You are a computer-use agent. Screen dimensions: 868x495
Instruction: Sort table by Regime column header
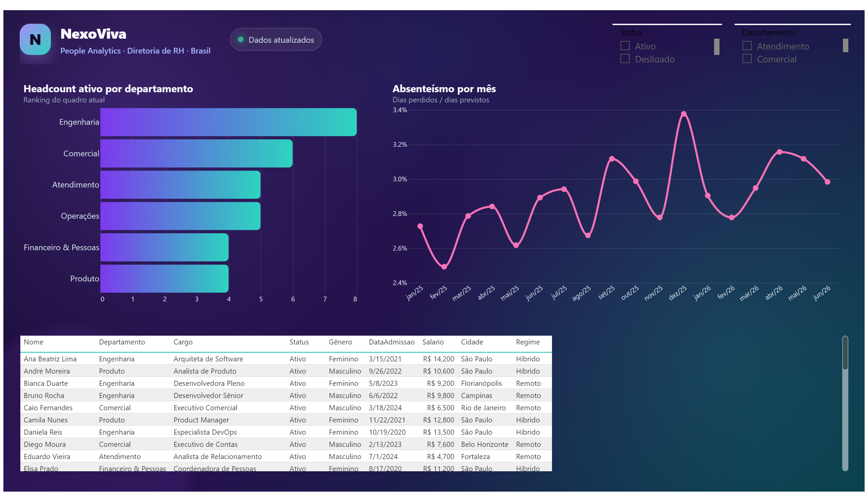coord(528,342)
